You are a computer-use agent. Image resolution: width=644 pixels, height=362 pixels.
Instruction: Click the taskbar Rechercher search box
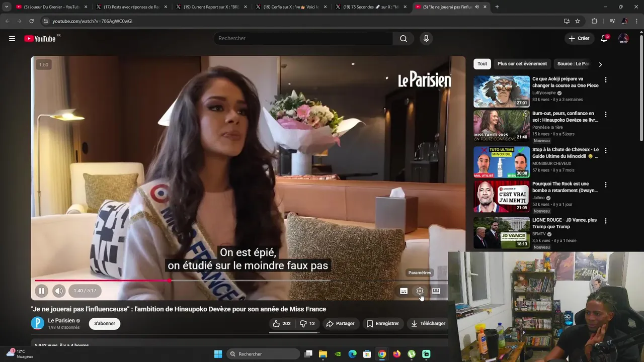click(x=263, y=354)
